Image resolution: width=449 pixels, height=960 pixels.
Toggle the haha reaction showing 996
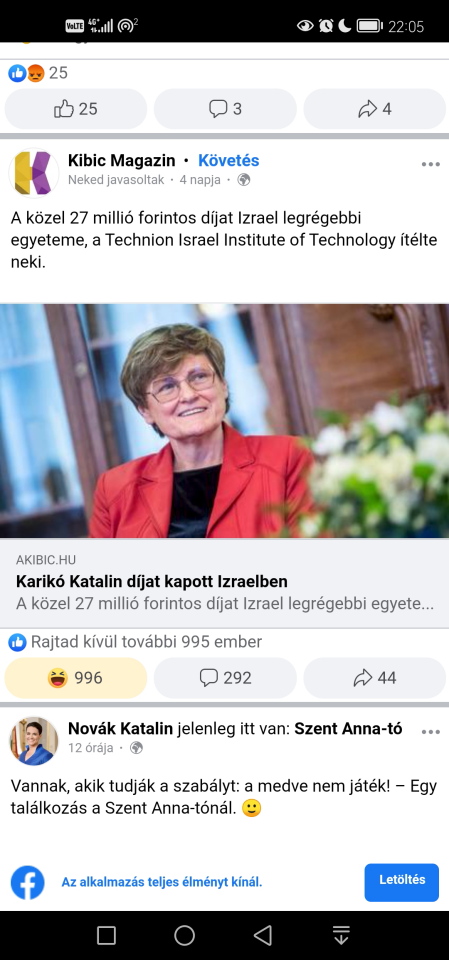[76, 678]
